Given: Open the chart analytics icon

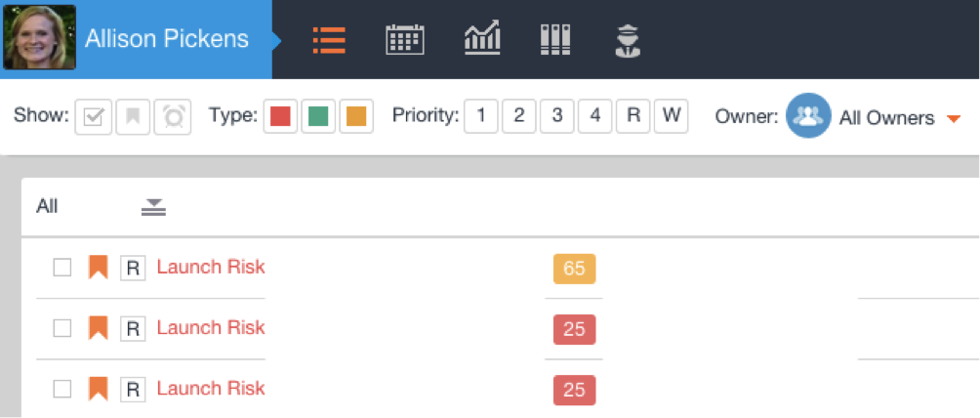Looking at the screenshot, I should (482, 39).
